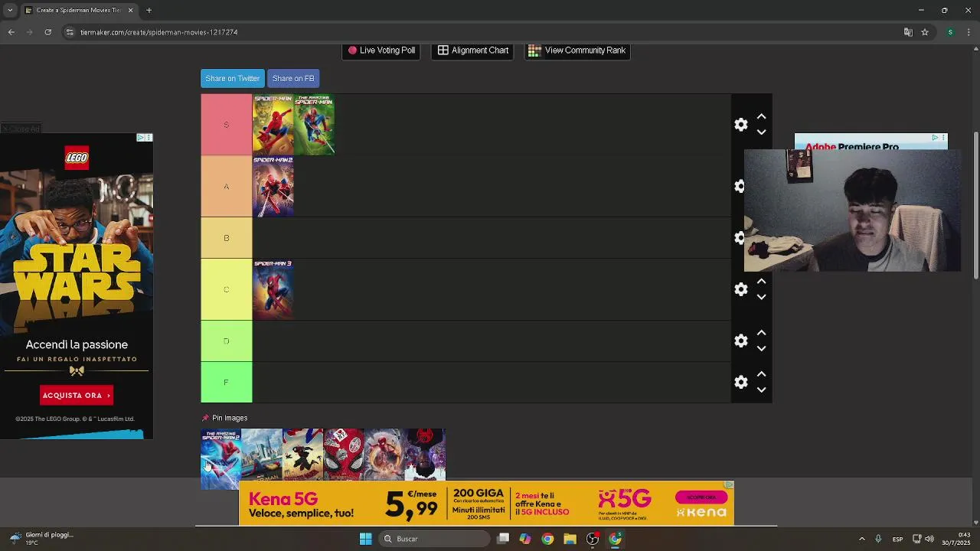
Task: Move C tier row up
Action: coord(761,282)
